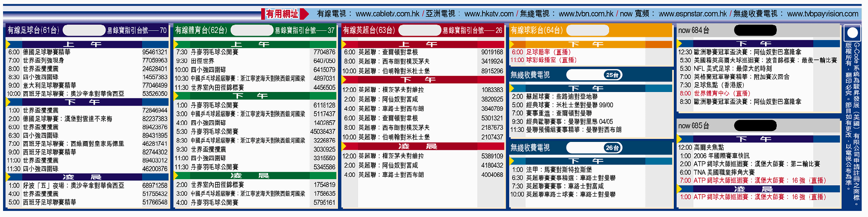Open the www.espnstar.com.hk link
Viewport: 868px width, 217px height.
[692, 14]
